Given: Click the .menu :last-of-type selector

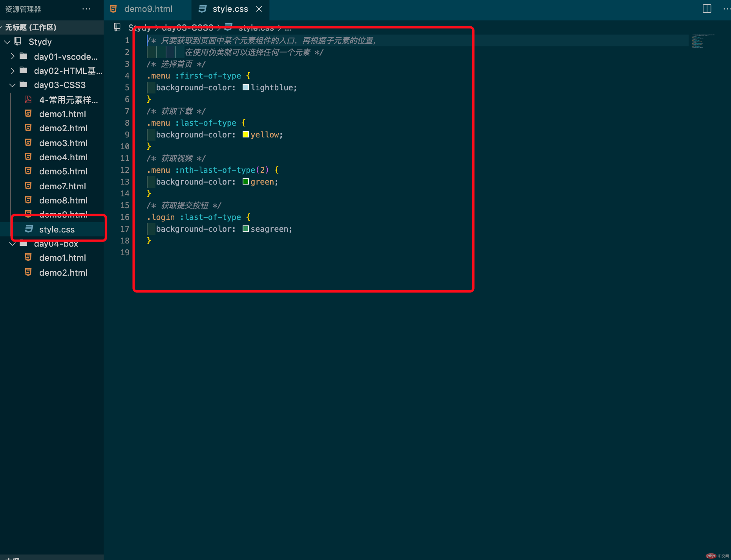Looking at the screenshot, I should [x=192, y=123].
